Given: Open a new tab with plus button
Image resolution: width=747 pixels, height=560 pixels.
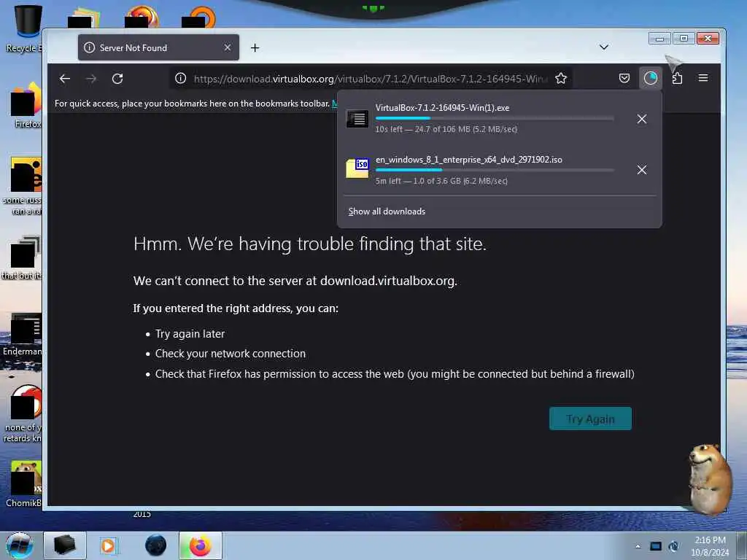Looking at the screenshot, I should point(255,47).
